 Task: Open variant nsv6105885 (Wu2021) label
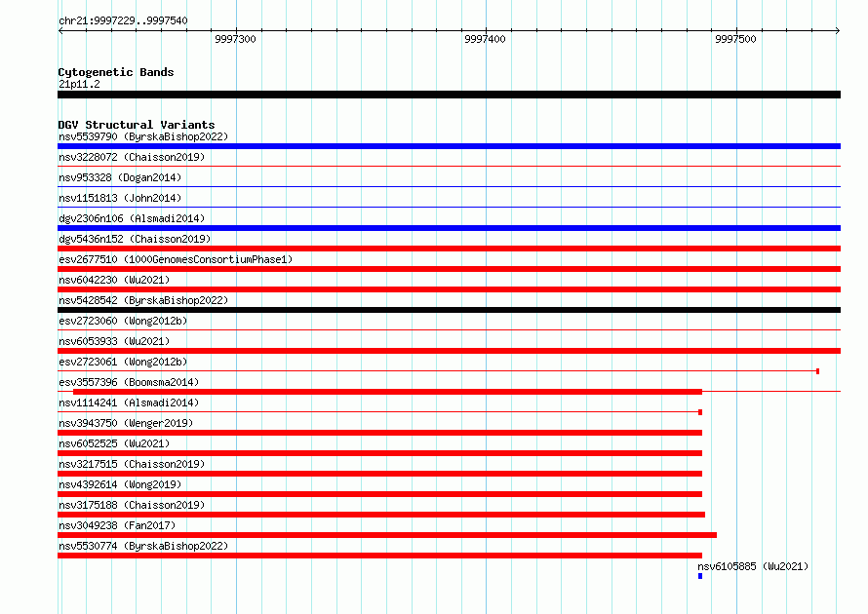click(x=753, y=566)
